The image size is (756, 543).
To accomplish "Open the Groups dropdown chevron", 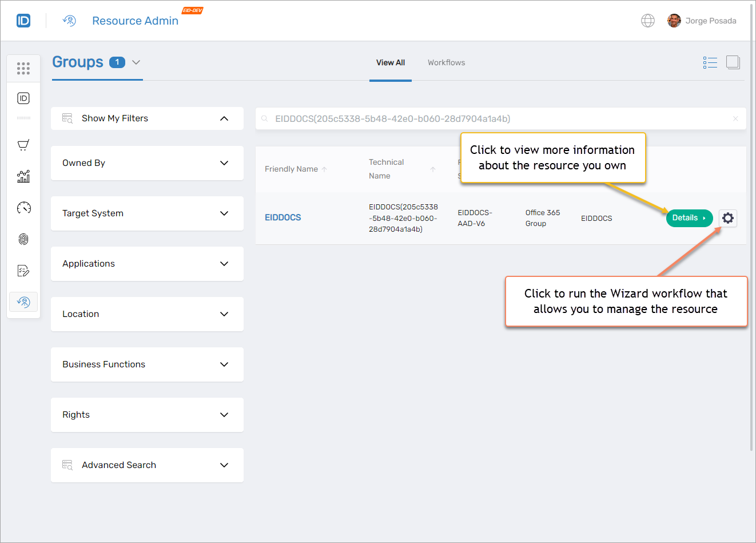I will [x=136, y=62].
